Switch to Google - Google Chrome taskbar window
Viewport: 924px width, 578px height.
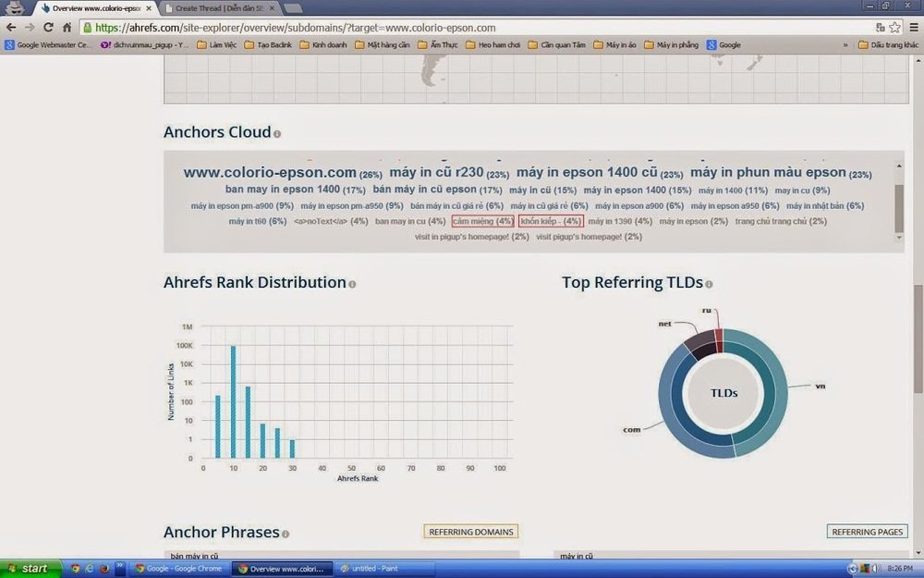coord(178,569)
